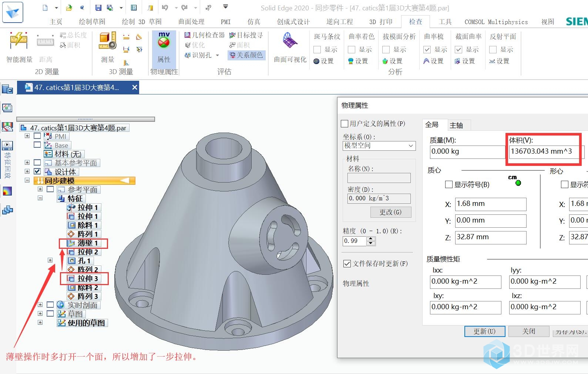The image size is (588, 374).
Task: Open the 特征回放 feature playback sidebar icon
Action: coord(7,159)
